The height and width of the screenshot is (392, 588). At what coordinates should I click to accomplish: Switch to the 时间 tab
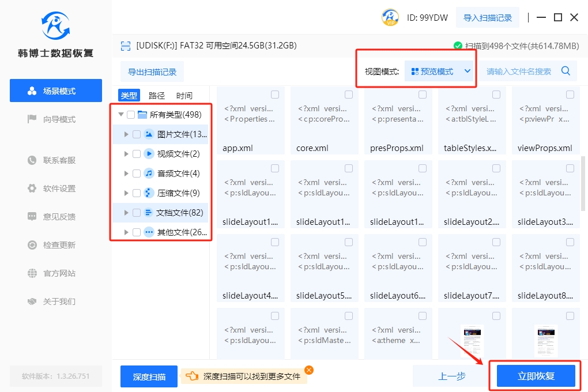pos(184,96)
